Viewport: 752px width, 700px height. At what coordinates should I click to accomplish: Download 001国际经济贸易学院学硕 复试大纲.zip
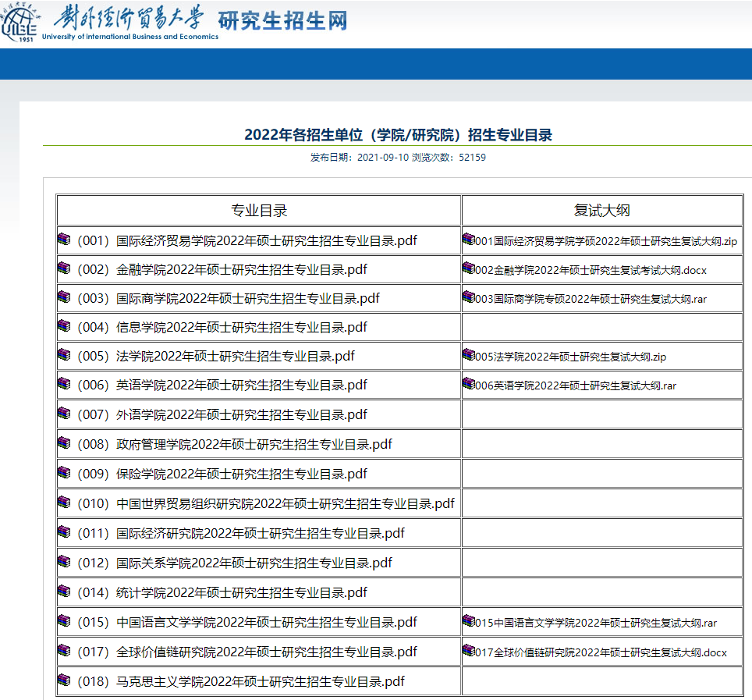(605, 241)
